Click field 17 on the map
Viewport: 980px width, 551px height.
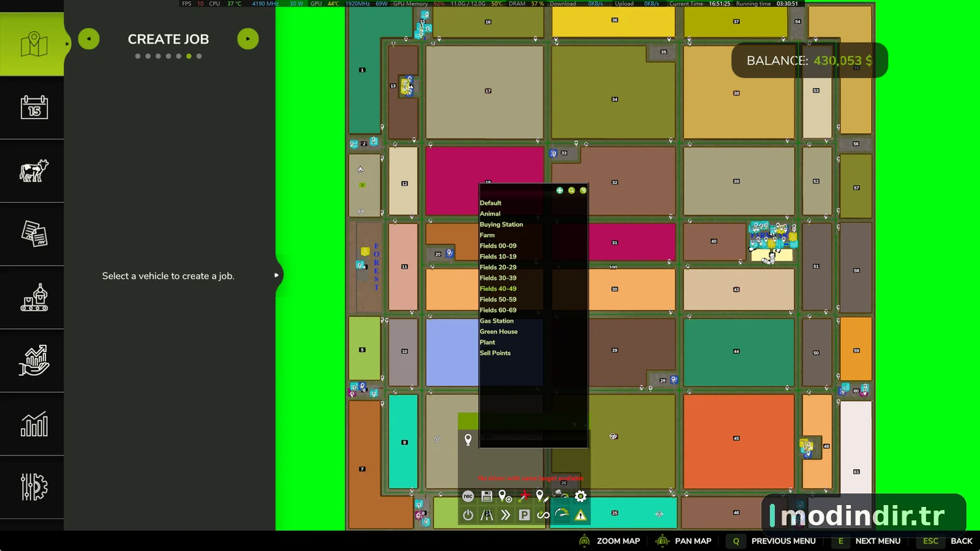click(x=484, y=92)
